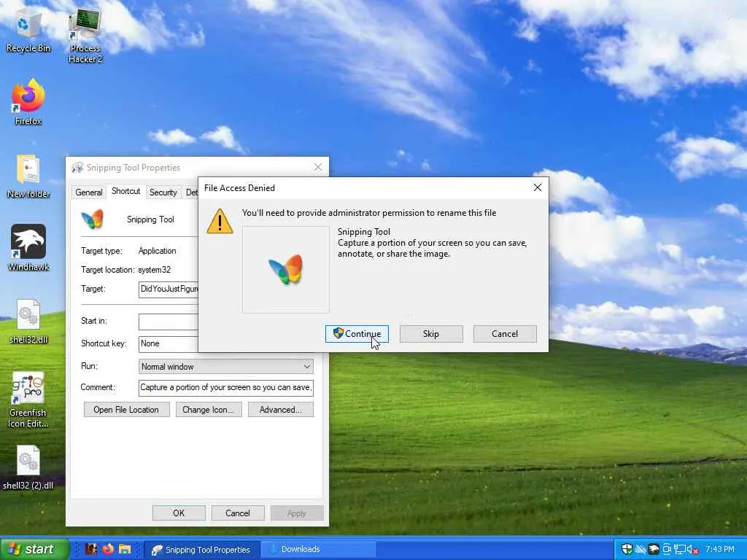Select the Firefox desktop shortcut
Screen dimensions: 747x560
pyautogui.click(x=28, y=102)
